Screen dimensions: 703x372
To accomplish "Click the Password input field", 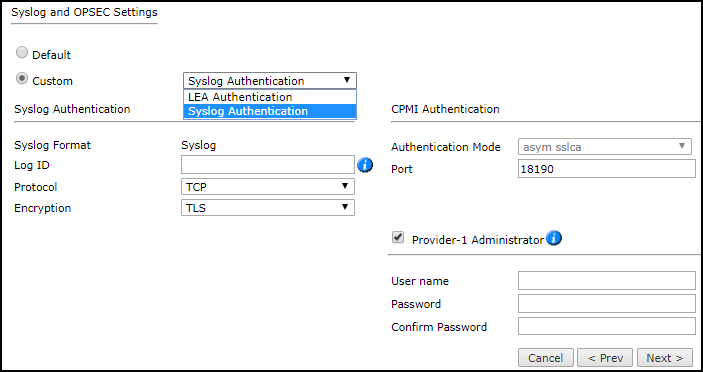I will [x=607, y=303].
